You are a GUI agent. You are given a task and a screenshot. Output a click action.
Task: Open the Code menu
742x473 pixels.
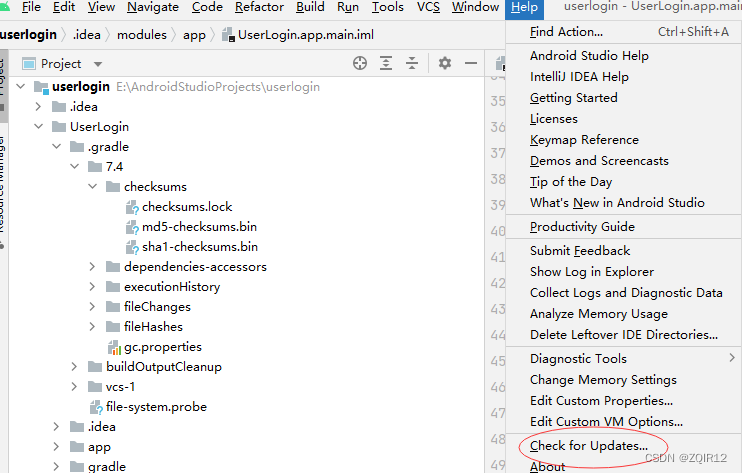[x=207, y=7]
